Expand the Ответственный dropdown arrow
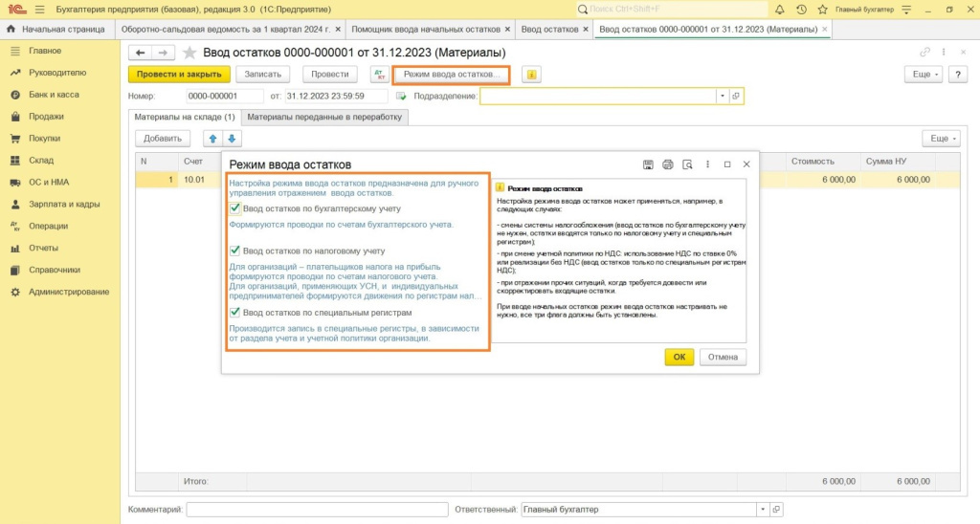 [x=762, y=510]
